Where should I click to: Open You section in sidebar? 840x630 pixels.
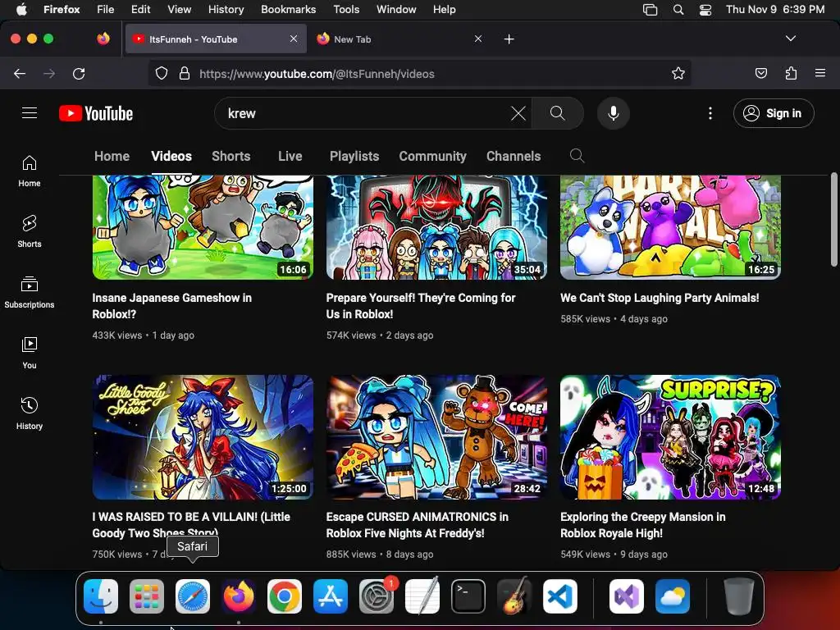coord(30,354)
